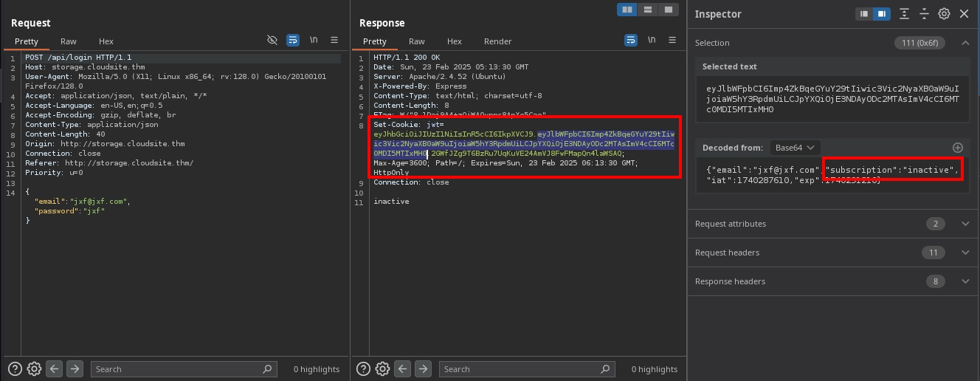Open the Response panel hamburger menu
980x381 pixels.
coord(672,41)
